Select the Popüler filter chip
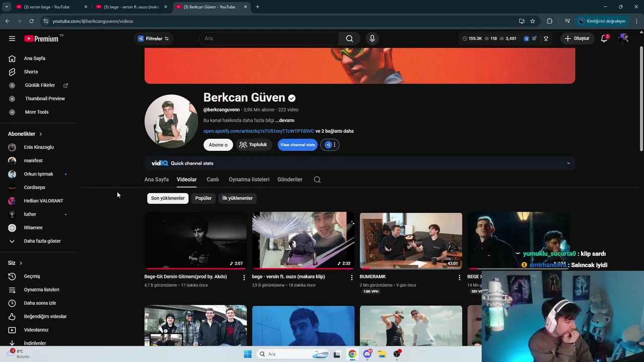The width and height of the screenshot is (644, 362). (x=203, y=198)
